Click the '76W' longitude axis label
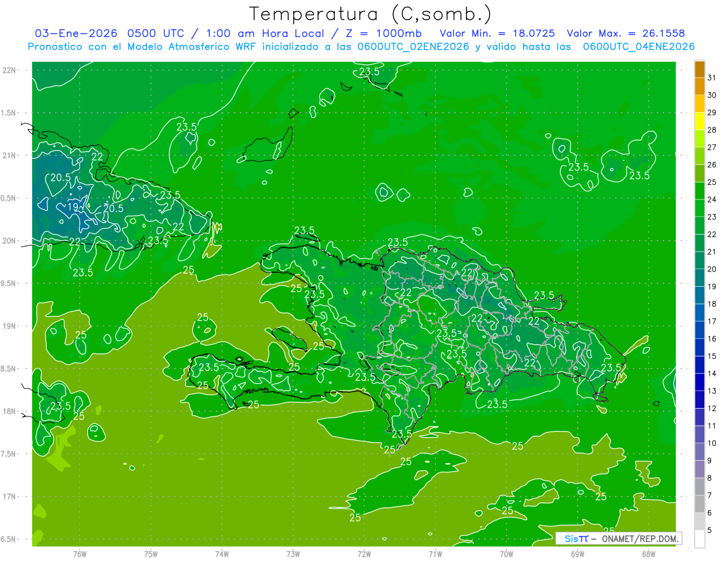Image resolution: width=728 pixels, height=562 pixels. tap(79, 554)
